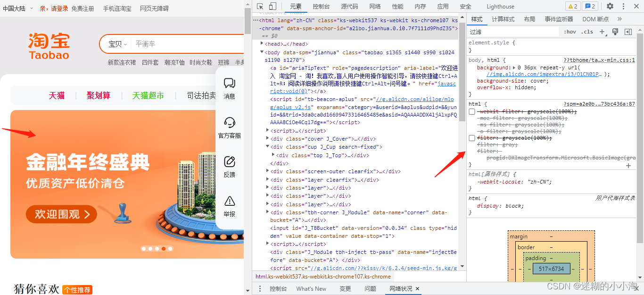Switch to the 控制台 main tab
The height and width of the screenshot is (295, 644).
[321, 7]
